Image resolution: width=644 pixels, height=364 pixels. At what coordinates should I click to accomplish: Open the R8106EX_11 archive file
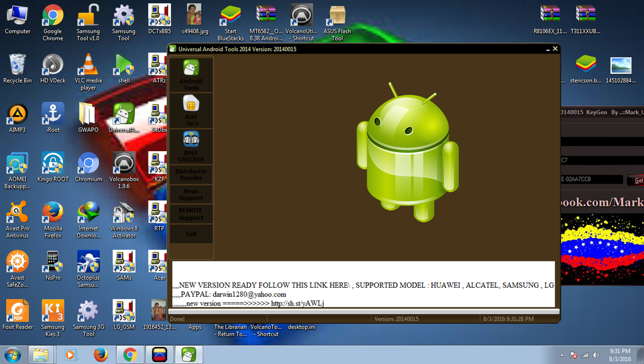(550, 20)
